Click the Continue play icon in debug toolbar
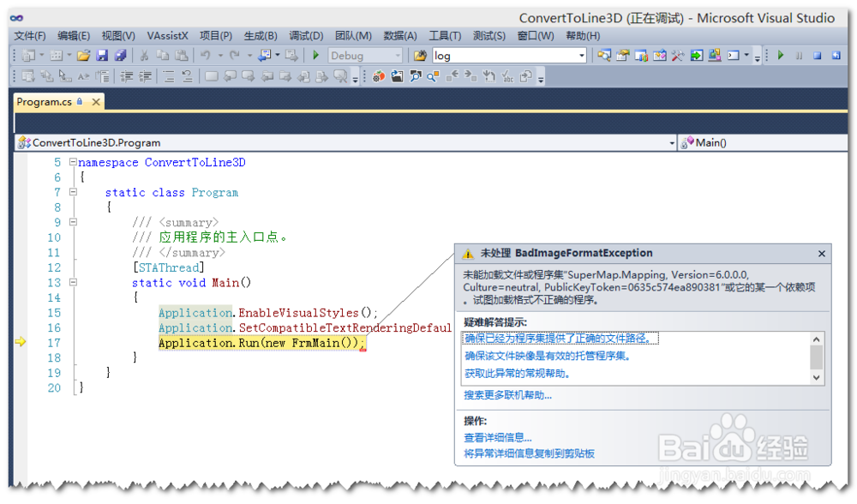This screenshot has height=504, width=857. point(781,55)
